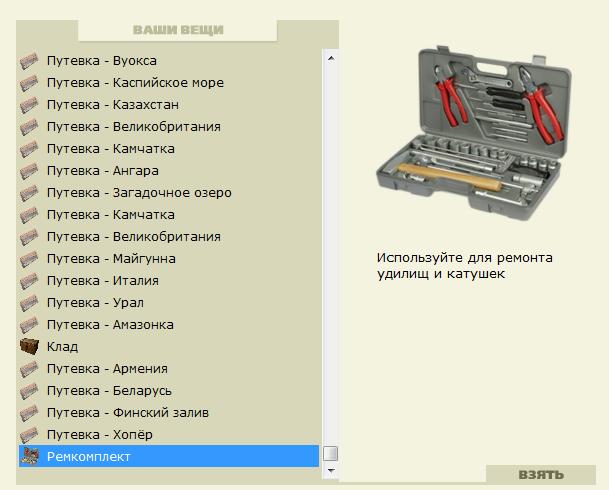
Task: Select the Клад item
Action: click(169, 347)
